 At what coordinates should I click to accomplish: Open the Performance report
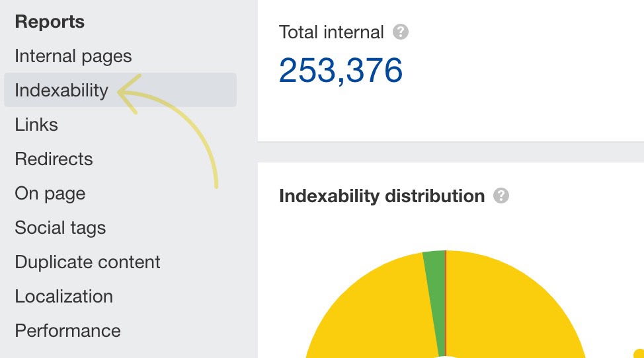click(x=68, y=331)
